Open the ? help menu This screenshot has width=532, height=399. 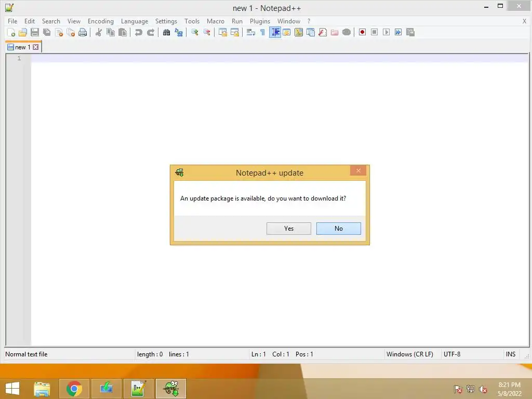[x=309, y=21]
